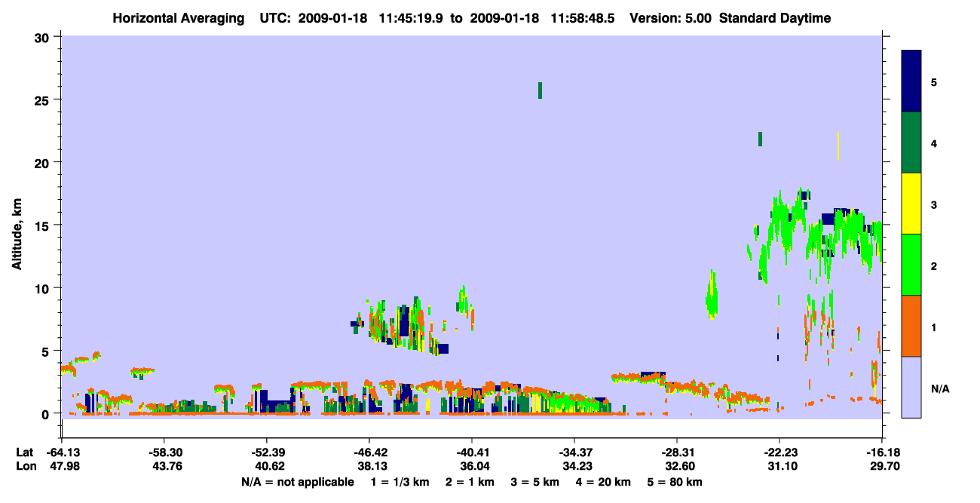Viewport: 980px width, 503px height.
Task: Click the altitude tick label '30'
Action: point(44,37)
